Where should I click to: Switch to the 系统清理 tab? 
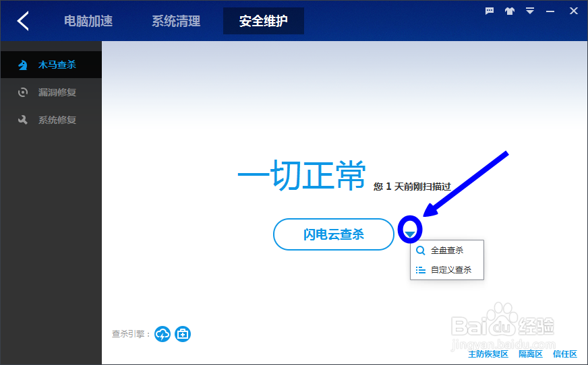(176, 21)
